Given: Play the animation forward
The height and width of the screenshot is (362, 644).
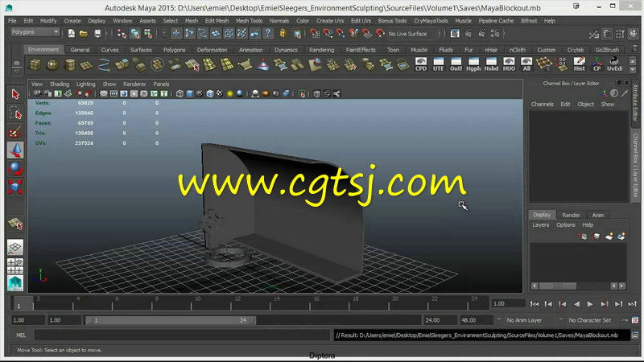Looking at the screenshot, I should pyautogui.click(x=590, y=304).
